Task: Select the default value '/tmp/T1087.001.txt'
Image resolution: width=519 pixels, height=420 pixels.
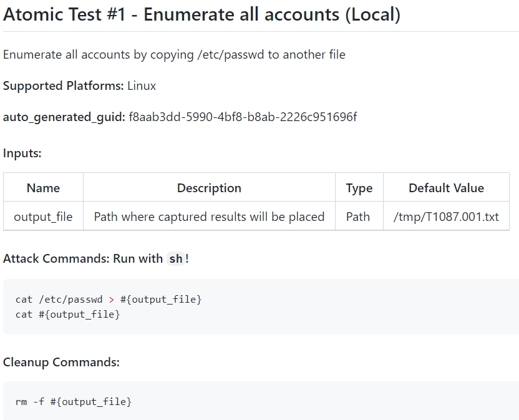Action: point(446,217)
